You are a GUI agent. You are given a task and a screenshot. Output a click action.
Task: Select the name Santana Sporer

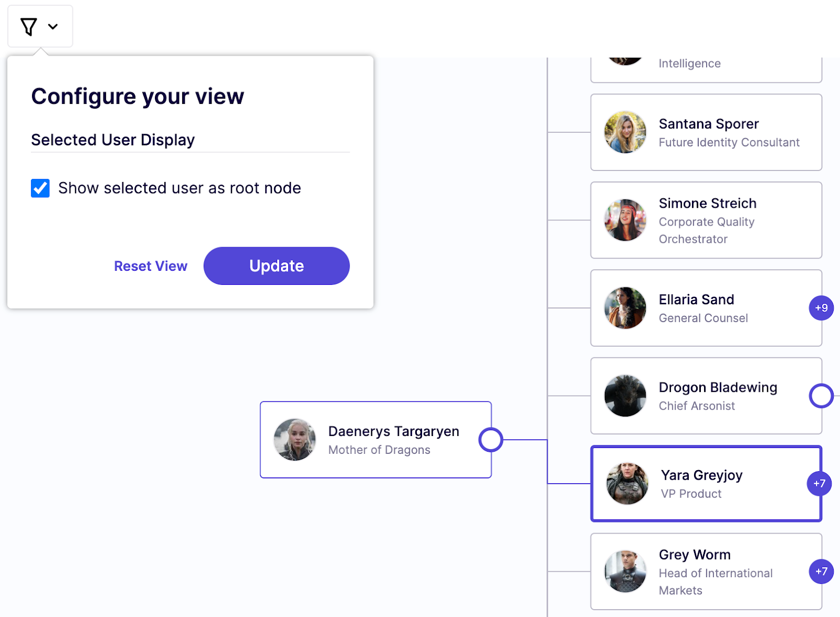pos(709,124)
